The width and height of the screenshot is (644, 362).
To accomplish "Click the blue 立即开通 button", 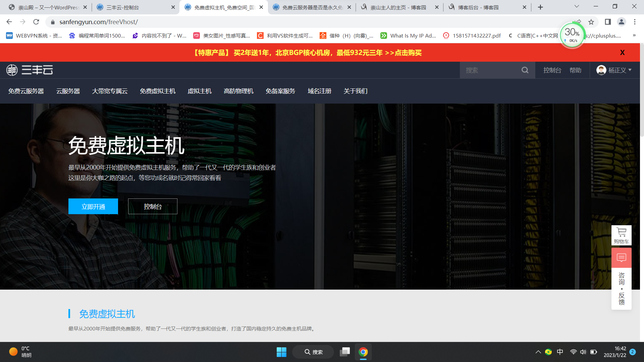I will coord(93,206).
